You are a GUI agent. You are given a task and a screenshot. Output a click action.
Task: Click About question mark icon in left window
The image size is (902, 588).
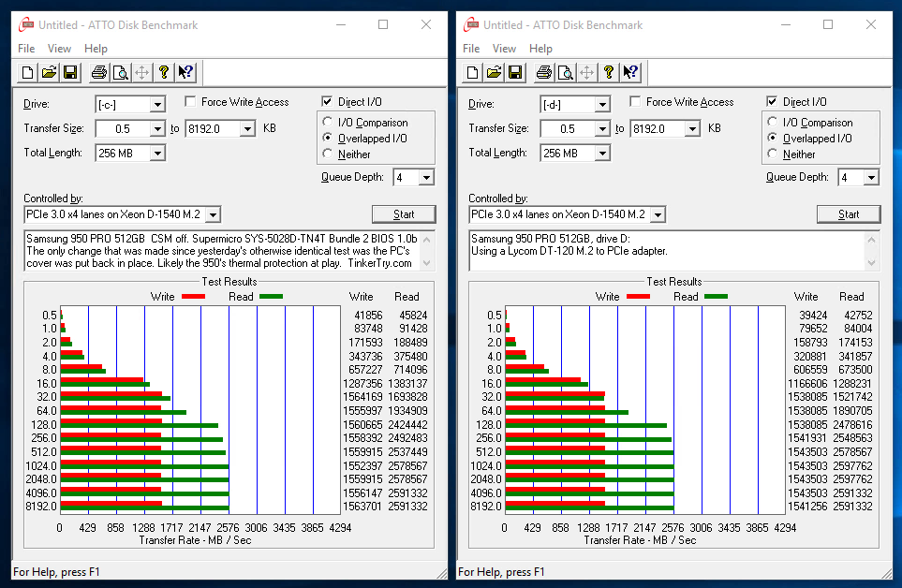click(x=163, y=72)
